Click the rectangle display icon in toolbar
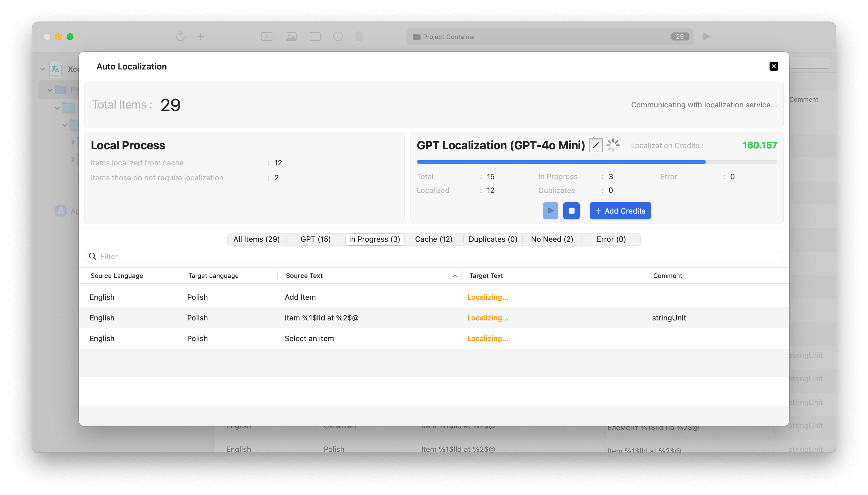The image size is (868, 495). (315, 36)
